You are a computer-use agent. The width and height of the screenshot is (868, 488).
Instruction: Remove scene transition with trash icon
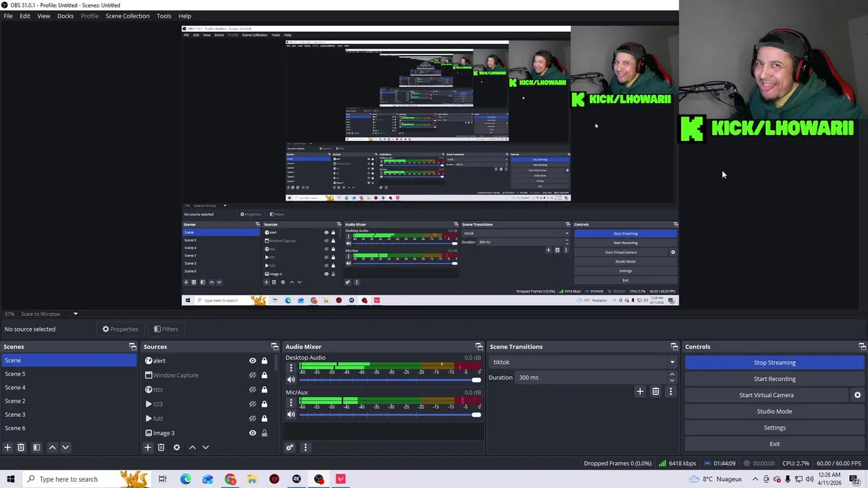pos(655,391)
